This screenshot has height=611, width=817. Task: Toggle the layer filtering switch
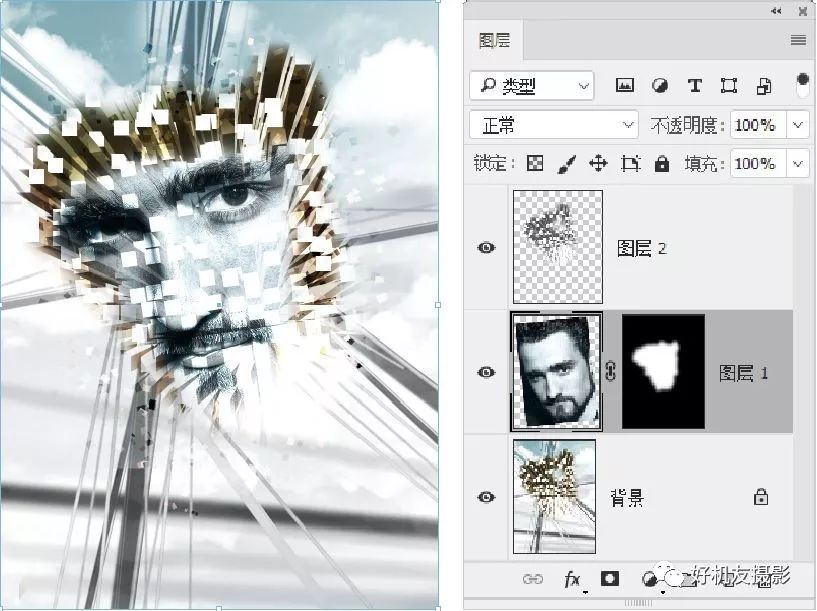point(802,84)
